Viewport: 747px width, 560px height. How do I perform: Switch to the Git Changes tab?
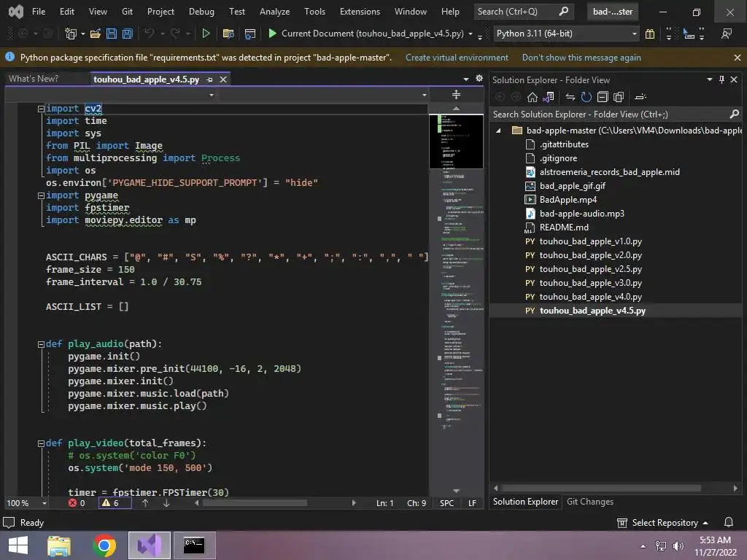tap(589, 502)
